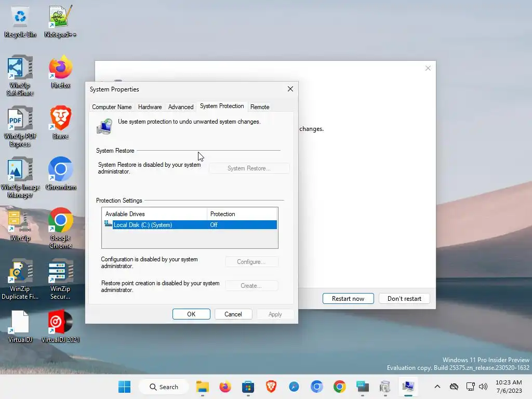Choose Don't restart in the background dialog
Viewport: 532px width, 399px height.
404,299
